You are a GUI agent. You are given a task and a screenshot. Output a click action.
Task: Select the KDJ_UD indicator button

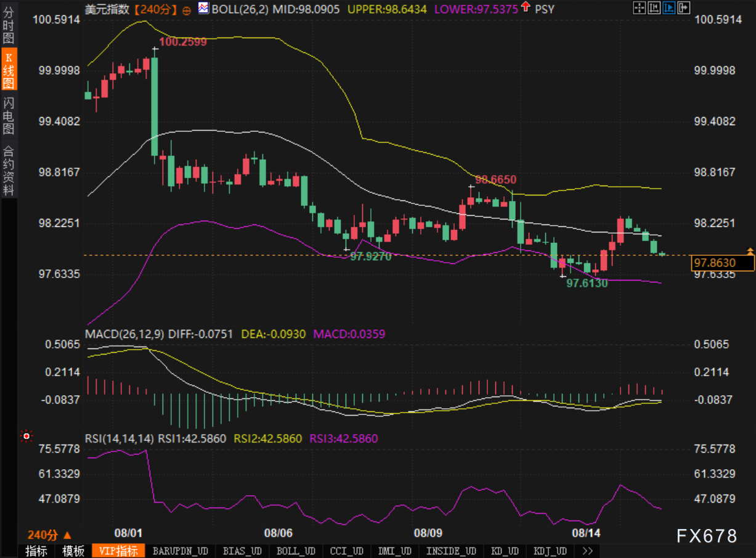click(x=550, y=551)
